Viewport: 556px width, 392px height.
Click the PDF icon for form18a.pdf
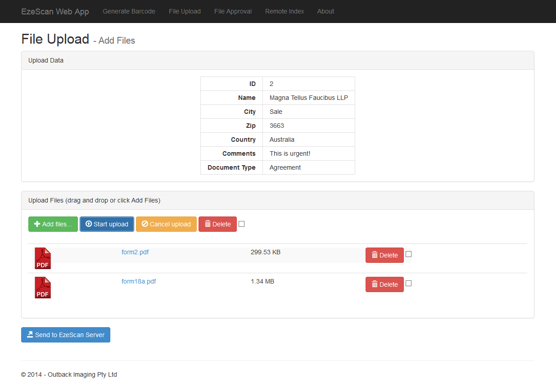(x=43, y=288)
